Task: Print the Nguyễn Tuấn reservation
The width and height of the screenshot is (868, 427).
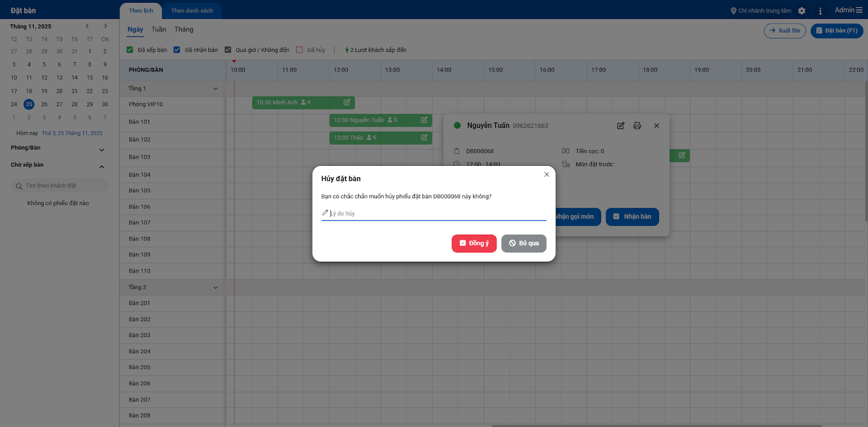Action: 637,126
